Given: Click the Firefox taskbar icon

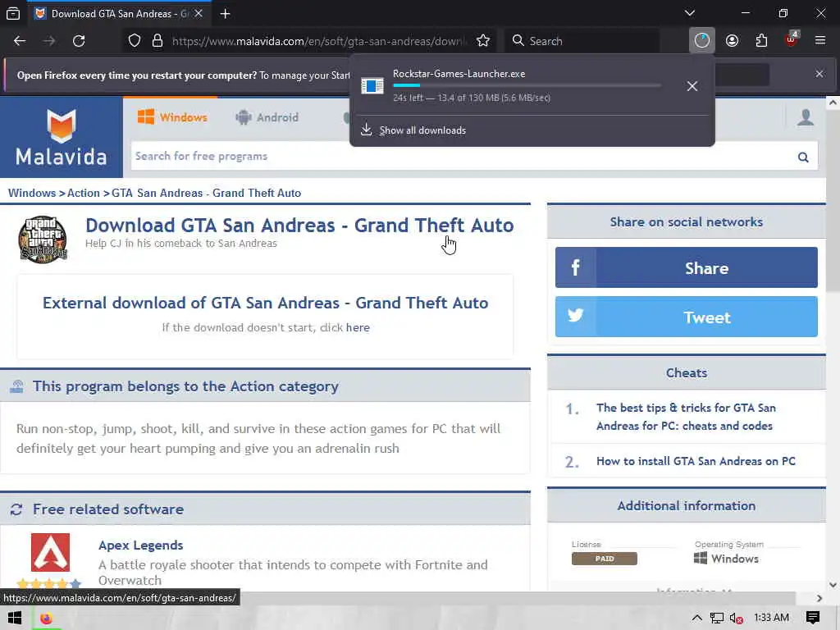Looking at the screenshot, I should (x=46, y=619).
